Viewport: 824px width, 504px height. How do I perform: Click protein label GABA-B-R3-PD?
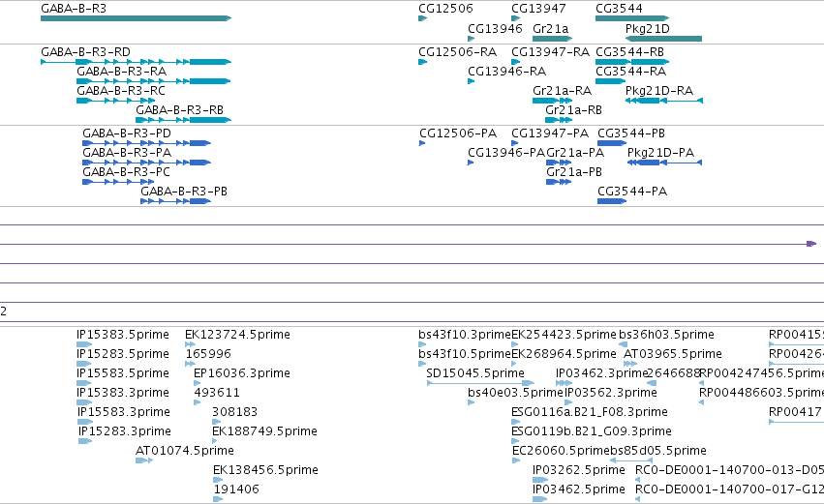point(127,133)
